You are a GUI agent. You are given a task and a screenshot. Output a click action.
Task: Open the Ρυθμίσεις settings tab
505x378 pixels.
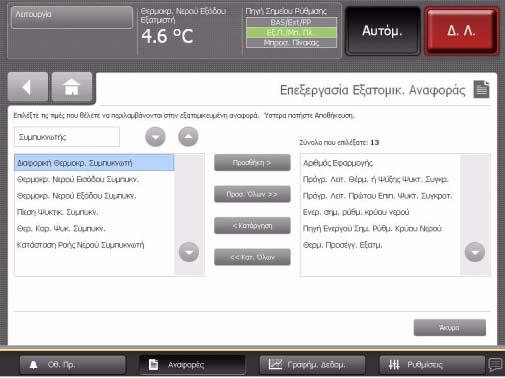(x=432, y=365)
